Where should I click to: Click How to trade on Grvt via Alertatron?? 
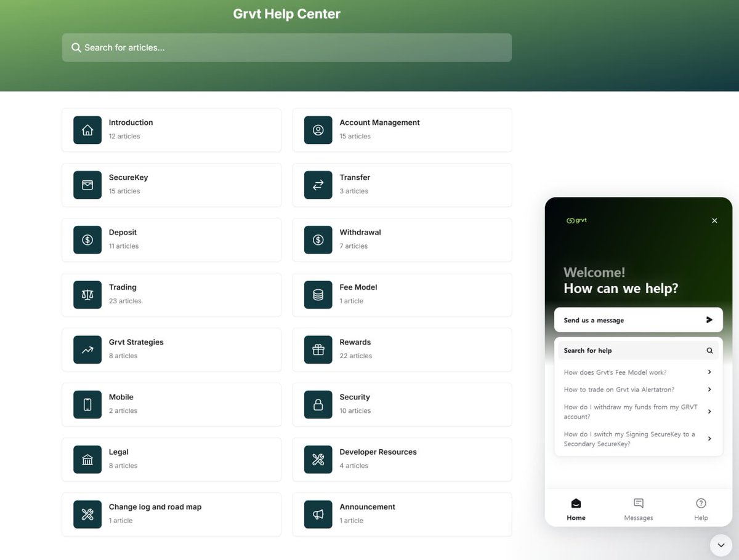pos(619,390)
